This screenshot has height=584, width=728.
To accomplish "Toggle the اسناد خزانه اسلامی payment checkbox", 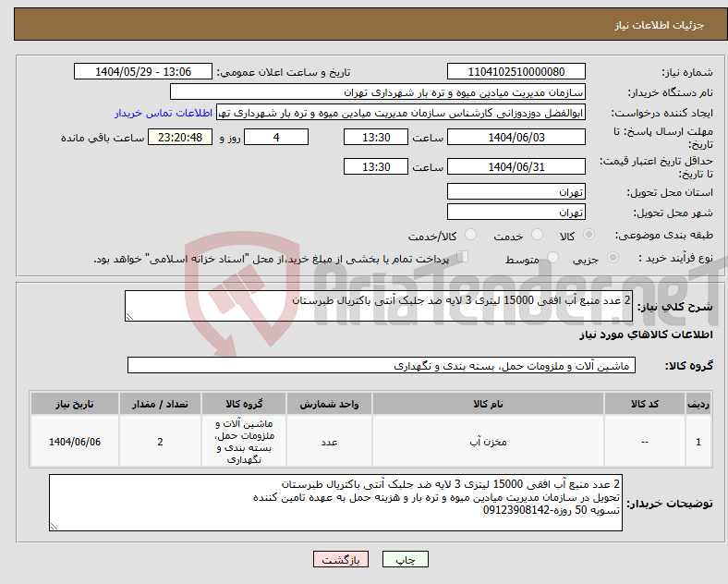I will click(463, 257).
